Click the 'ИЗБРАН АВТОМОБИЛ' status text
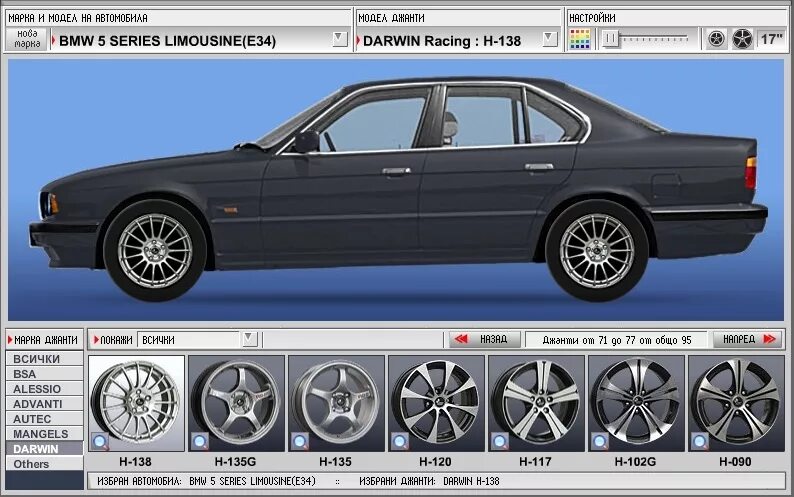 [x=206, y=481]
